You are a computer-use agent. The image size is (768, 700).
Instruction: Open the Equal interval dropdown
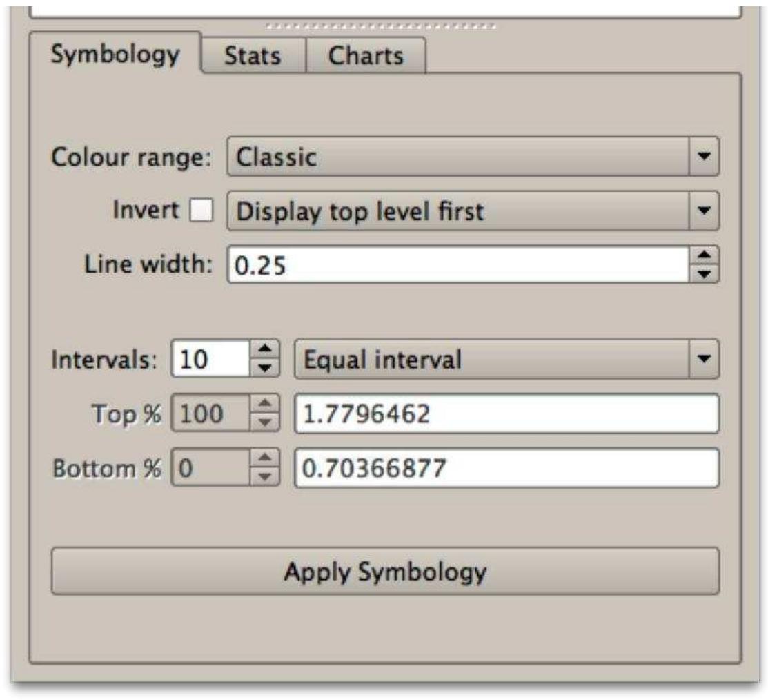pyautogui.click(x=506, y=359)
